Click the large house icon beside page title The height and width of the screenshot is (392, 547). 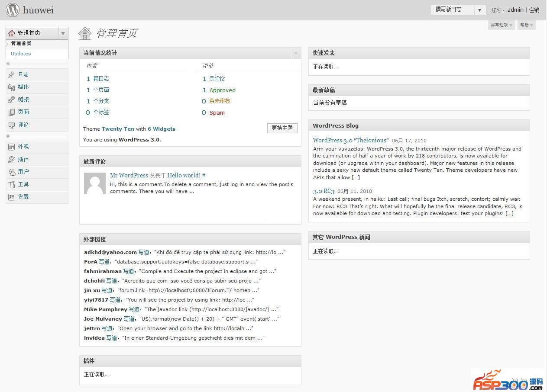point(85,33)
